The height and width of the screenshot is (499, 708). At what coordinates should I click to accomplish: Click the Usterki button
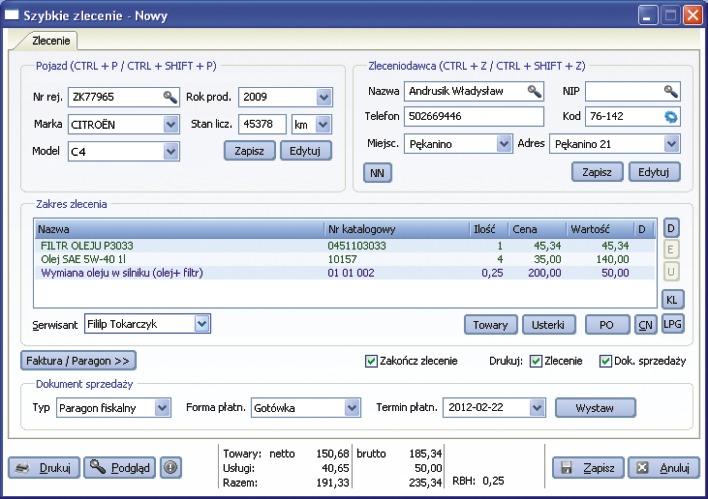[549, 325]
